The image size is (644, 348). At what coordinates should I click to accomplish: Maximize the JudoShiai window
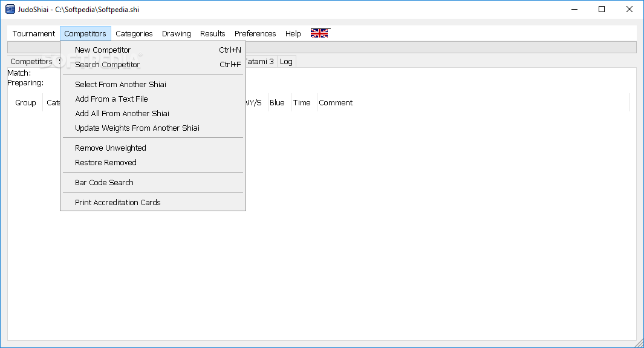[x=602, y=9]
